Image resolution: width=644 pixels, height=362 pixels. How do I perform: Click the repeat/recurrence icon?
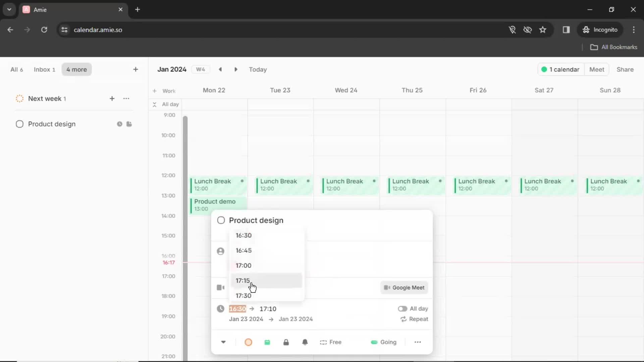click(403, 319)
